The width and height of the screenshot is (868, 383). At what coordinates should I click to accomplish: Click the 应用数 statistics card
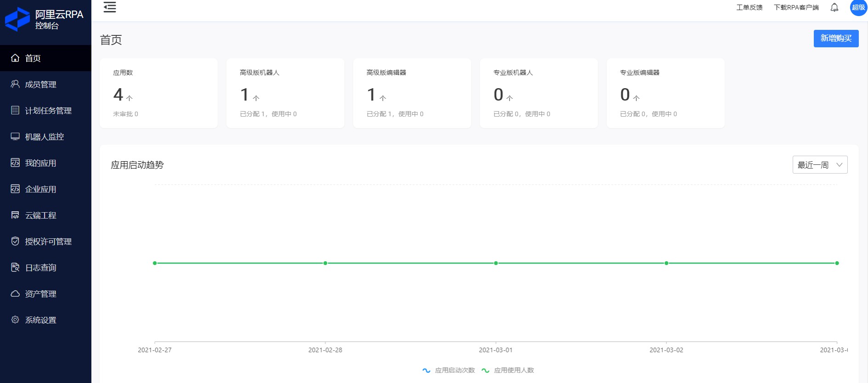pos(158,93)
